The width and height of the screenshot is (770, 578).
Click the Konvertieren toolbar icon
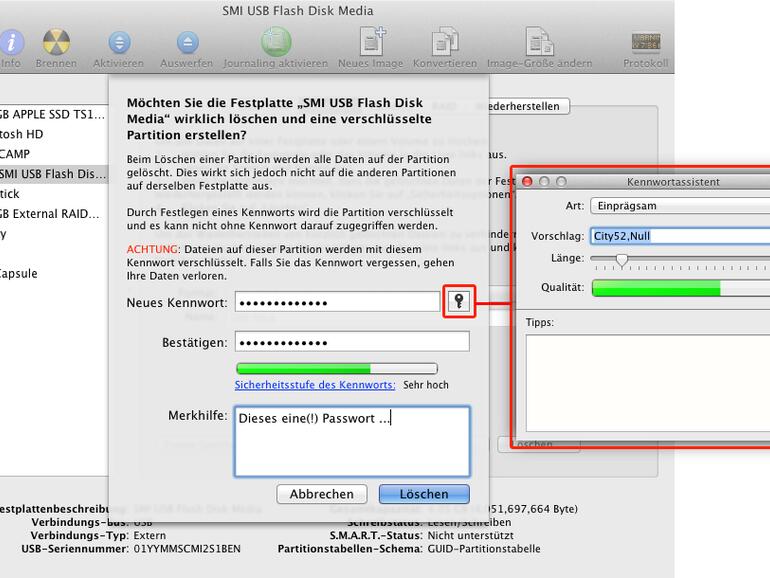[x=445, y=42]
